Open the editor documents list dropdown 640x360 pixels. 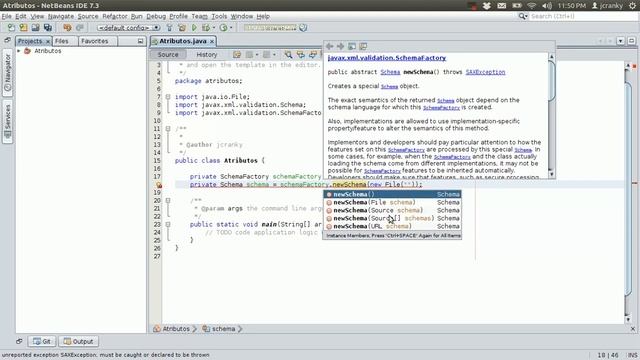(620, 41)
